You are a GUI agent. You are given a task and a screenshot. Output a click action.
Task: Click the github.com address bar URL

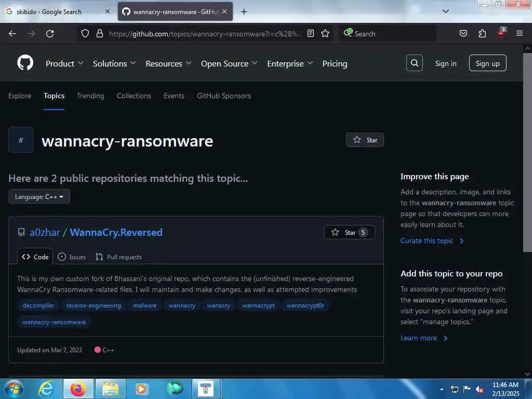coord(205,34)
